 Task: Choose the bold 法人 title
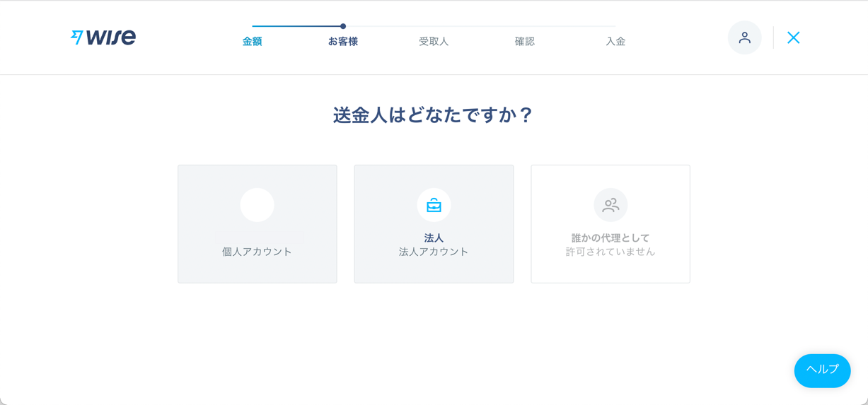click(434, 238)
